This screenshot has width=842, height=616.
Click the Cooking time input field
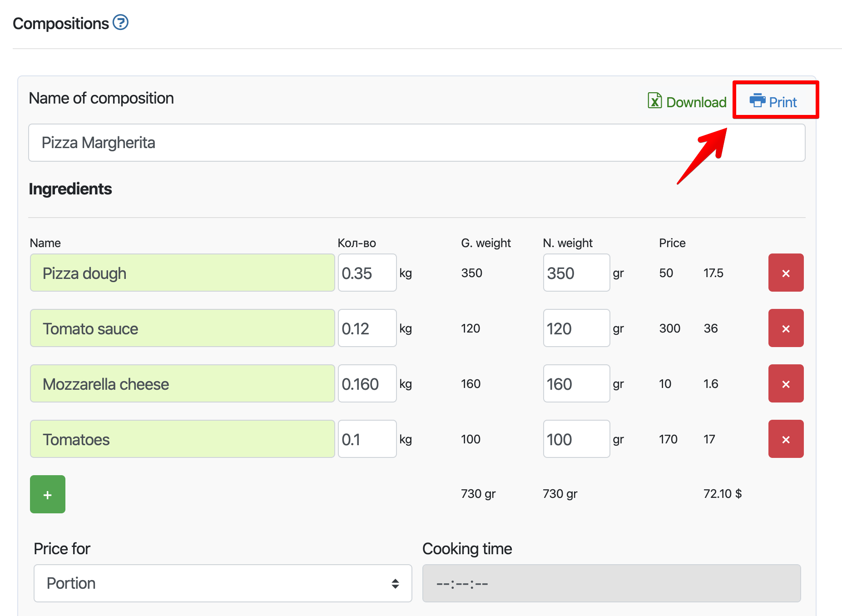click(611, 583)
